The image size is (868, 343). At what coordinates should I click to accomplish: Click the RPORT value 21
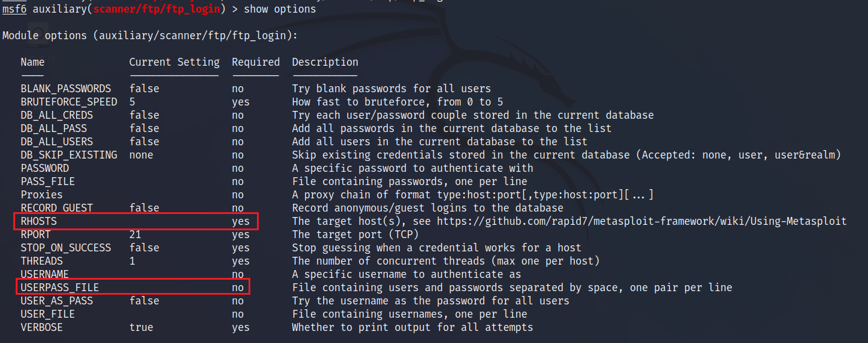[x=135, y=234]
